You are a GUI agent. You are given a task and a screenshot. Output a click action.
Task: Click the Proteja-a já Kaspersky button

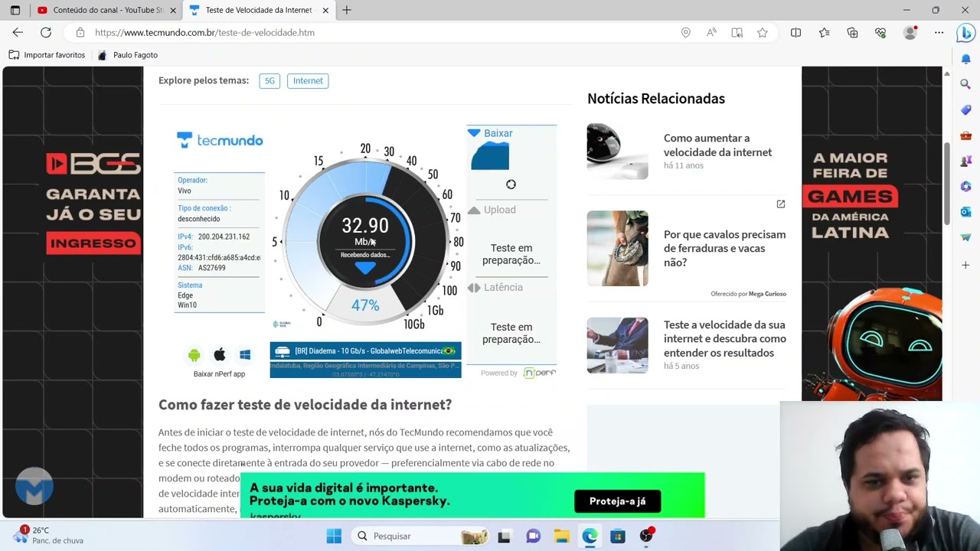617,501
